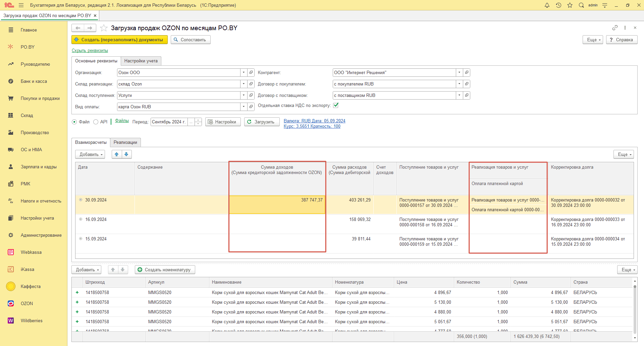Click Скрыть реквизиты link
The width and height of the screenshot is (644, 346).
90,51
